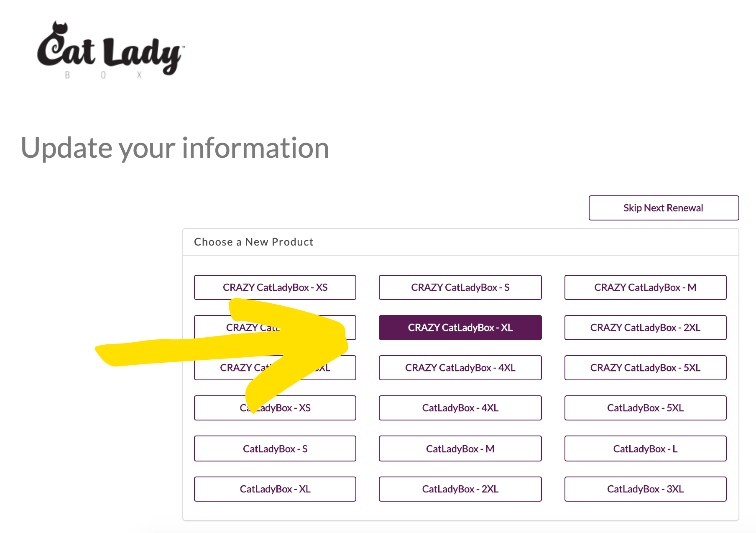Switch to regular CatLadyBox - L
Viewport: 756px width, 533px height.
pyautogui.click(x=645, y=448)
